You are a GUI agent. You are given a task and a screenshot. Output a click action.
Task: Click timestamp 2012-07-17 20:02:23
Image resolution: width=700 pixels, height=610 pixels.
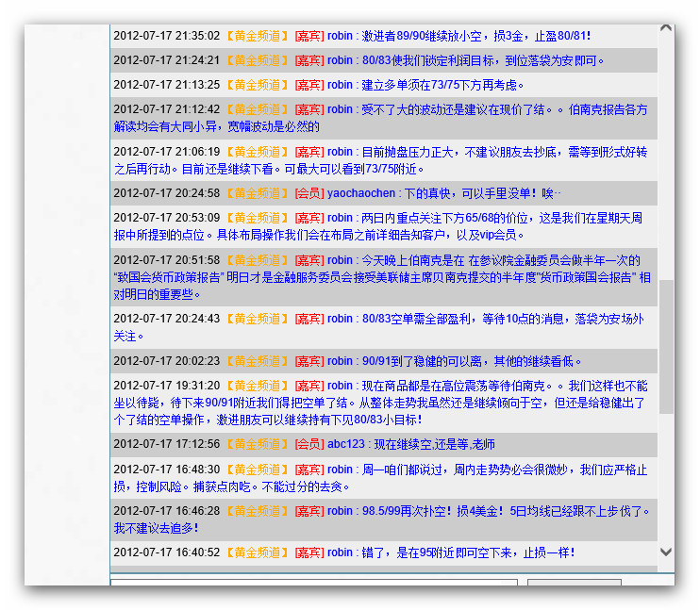(x=167, y=361)
